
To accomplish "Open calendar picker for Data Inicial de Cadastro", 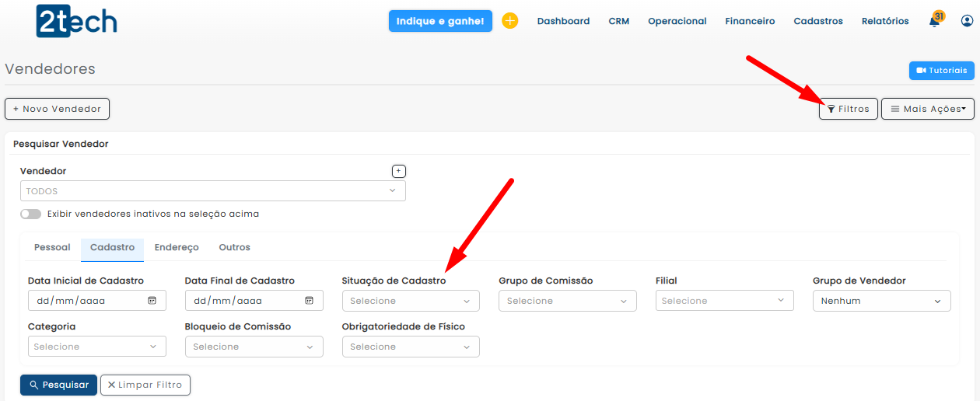I will 152,301.
